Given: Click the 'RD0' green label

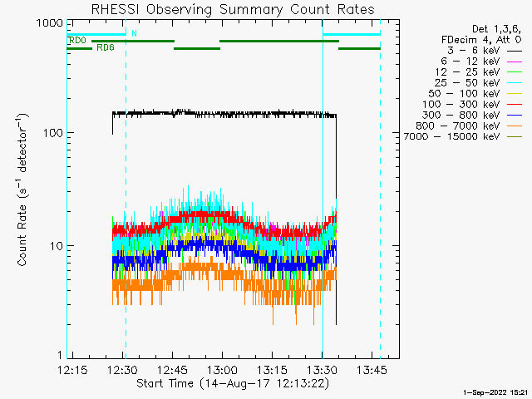Looking at the screenshot, I should (77, 41).
